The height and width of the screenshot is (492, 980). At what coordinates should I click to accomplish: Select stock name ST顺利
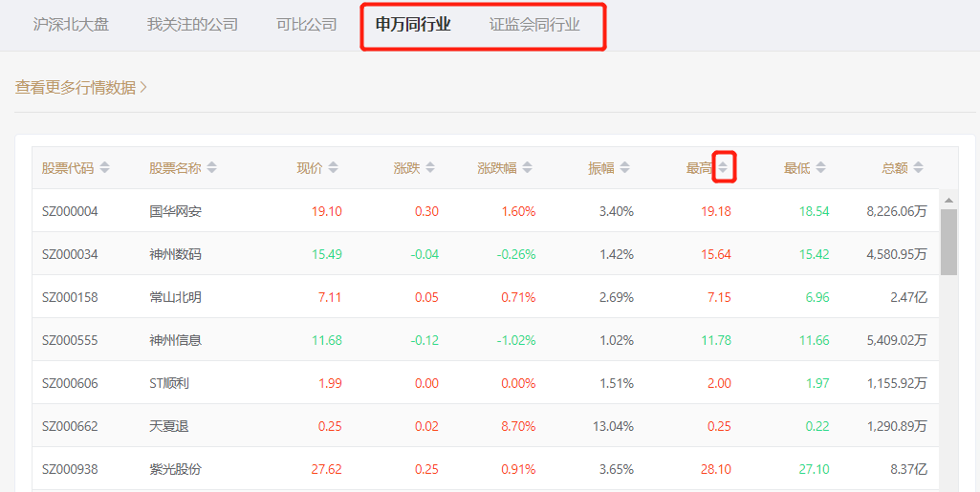pos(168,383)
